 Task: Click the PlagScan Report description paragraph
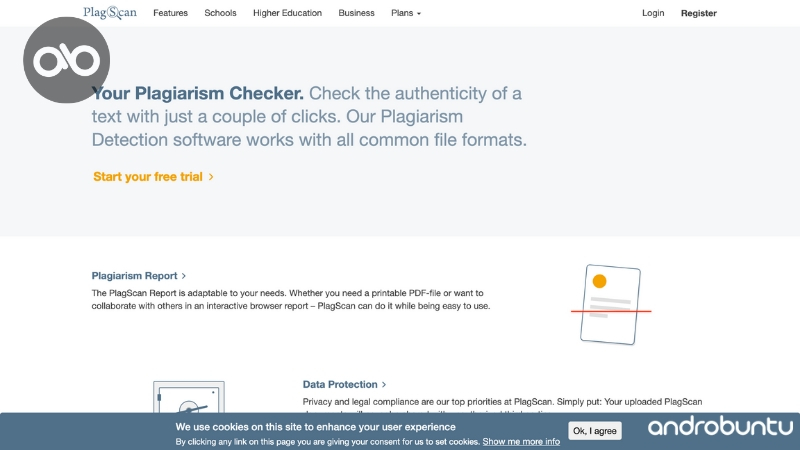pyautogui.click(x=291, y=299)
